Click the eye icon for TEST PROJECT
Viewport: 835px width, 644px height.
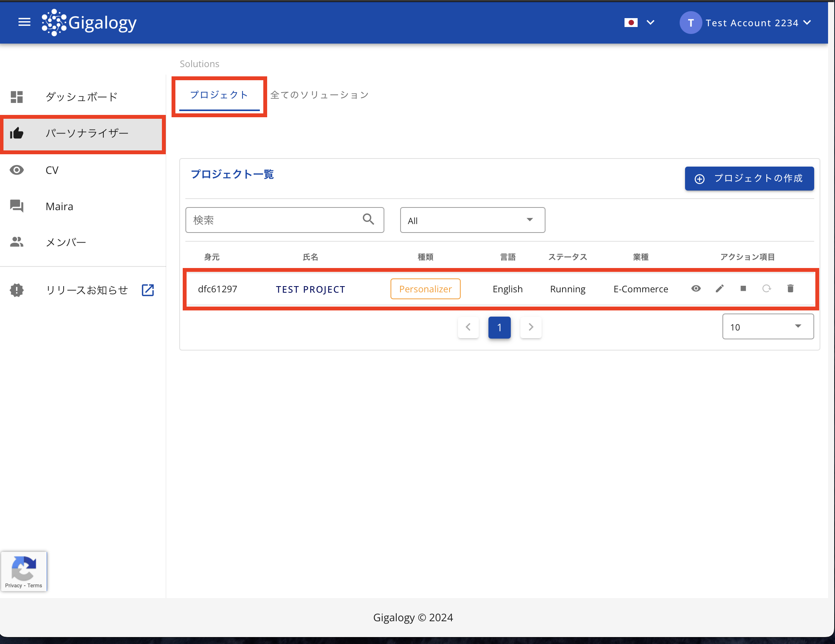(x=696, y=288)
